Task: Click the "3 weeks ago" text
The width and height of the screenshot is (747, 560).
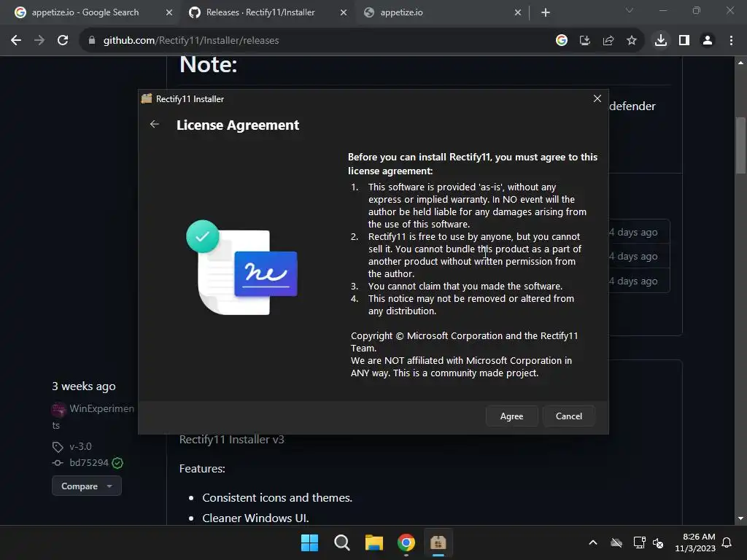Action: [x=84, y=386]
